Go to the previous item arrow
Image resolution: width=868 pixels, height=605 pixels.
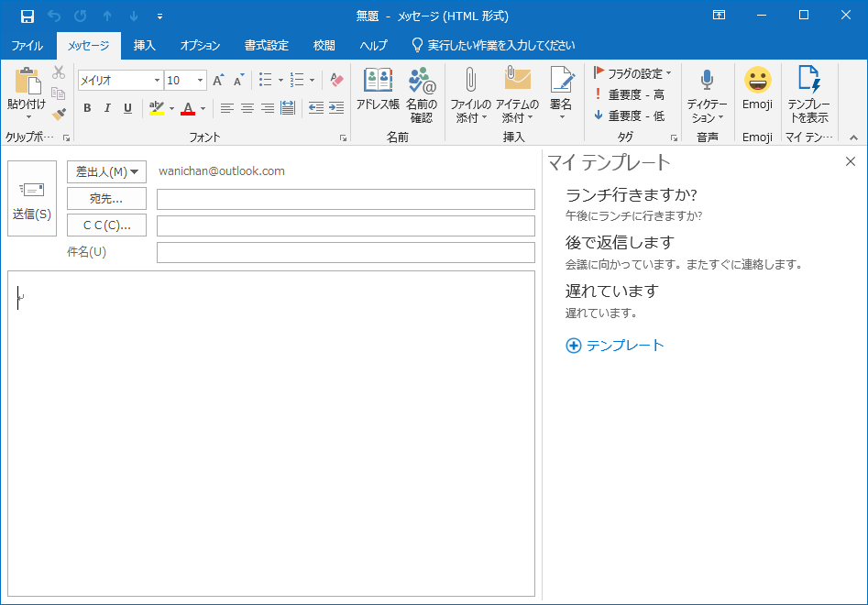(x=107, y=16)
